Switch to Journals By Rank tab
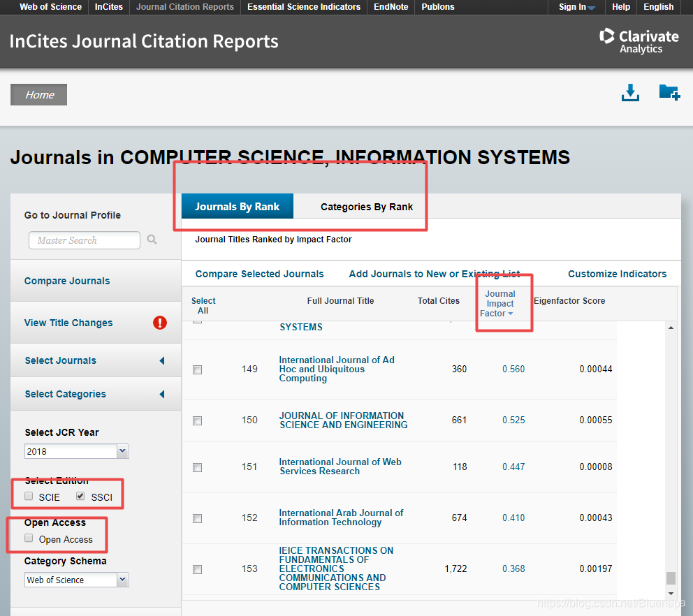The height and width of the screenshot is (616, 693). (238, 206)
